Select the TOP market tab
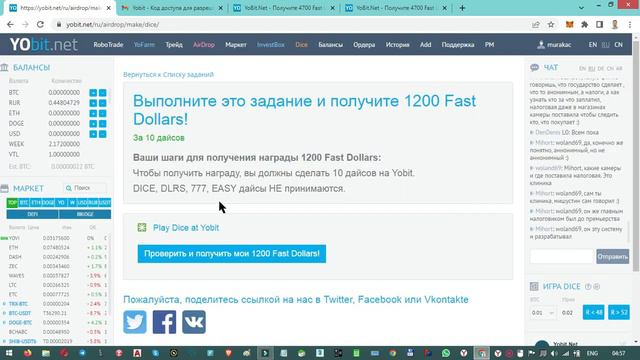Screen dimensions: 640x360 point(12,202)
